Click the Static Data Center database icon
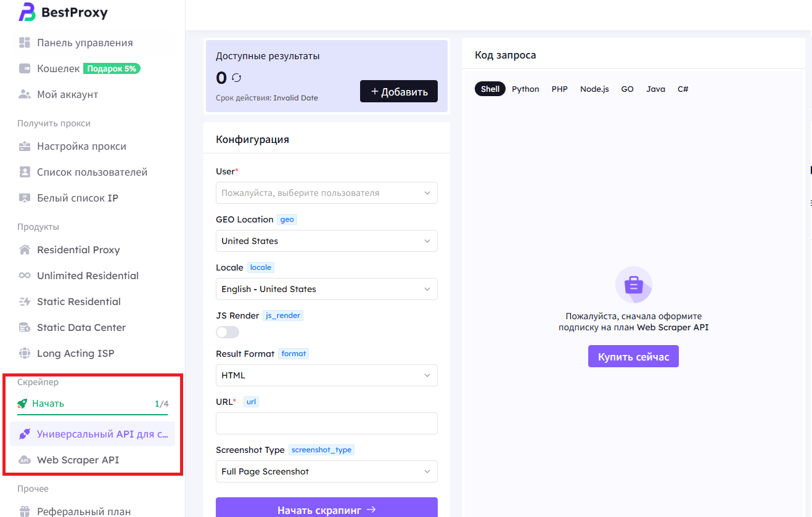The image size is (812, 517). (x=25, y=328)
